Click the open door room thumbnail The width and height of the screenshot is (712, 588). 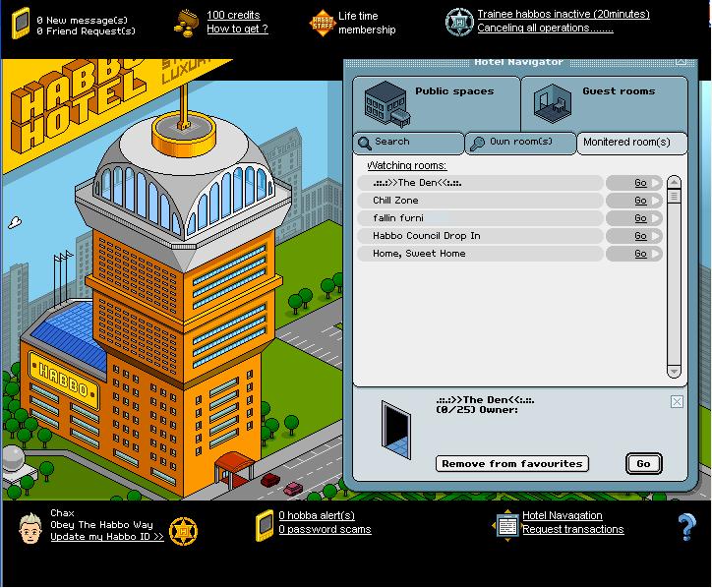coord(396,430)
